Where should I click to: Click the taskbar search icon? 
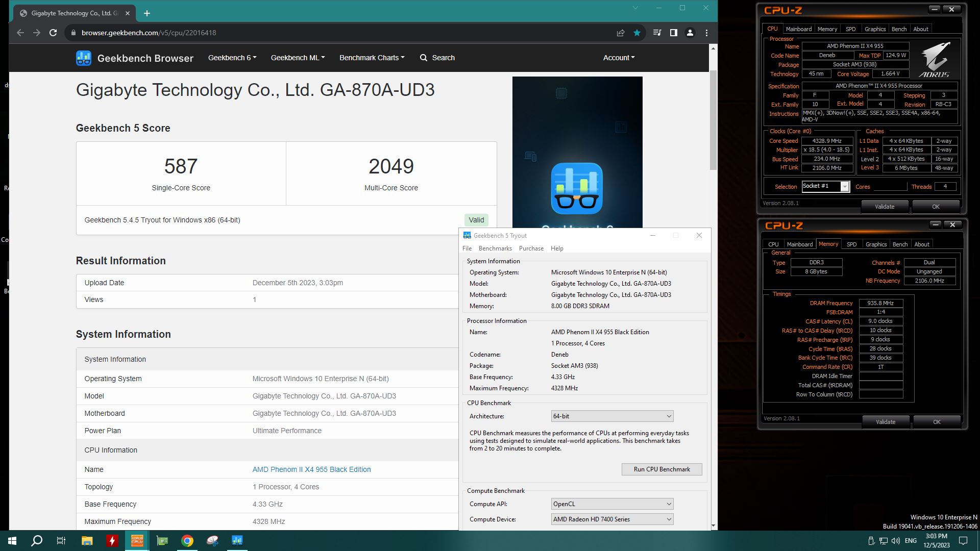click(x=37, y=541)
